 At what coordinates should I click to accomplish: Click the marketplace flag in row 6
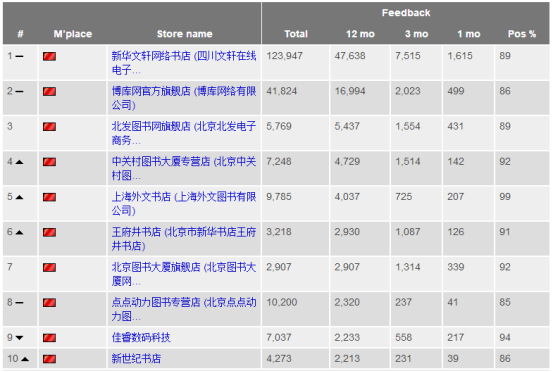pos(49,232)
